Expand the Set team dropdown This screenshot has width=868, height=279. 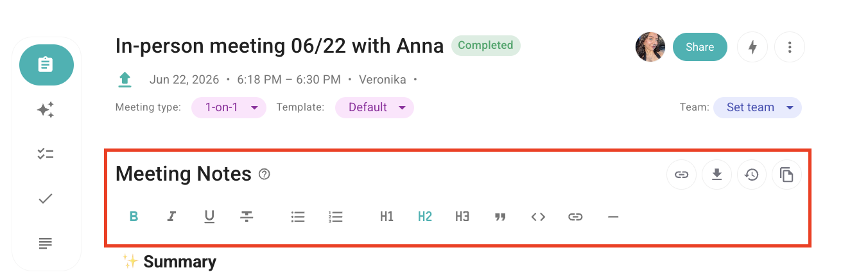[758, 107]
